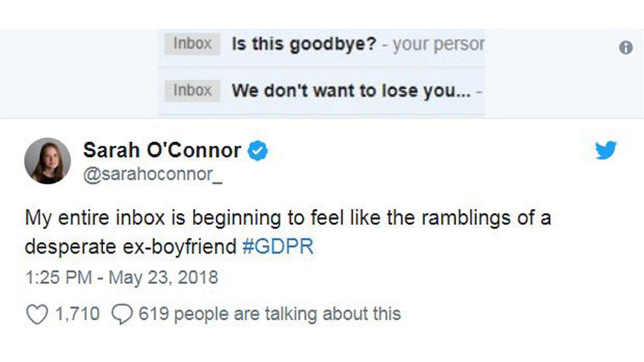644x362 pixels.
Task: Open Sarah O'Connor's profile picture
Action: [47, 161]
